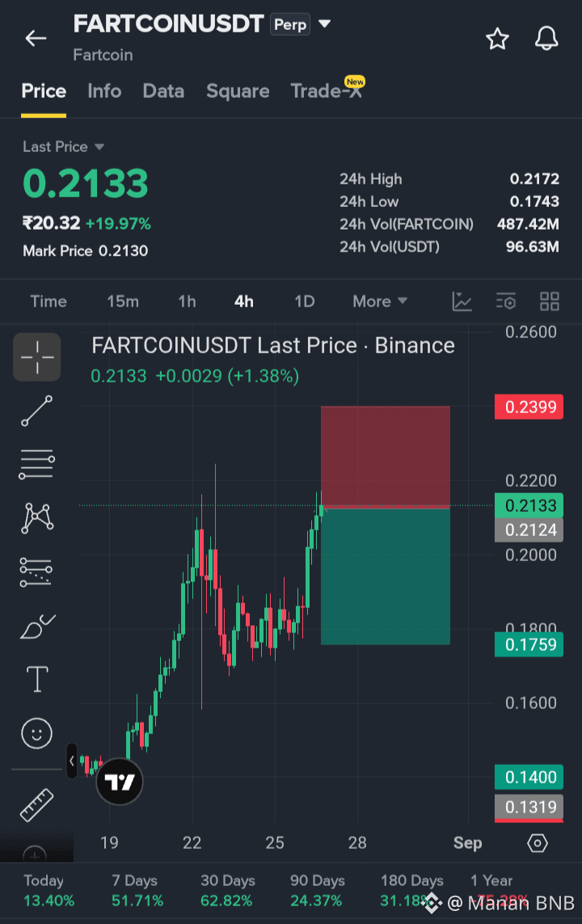This screenshot has width=582, height=924.
Task: Click the 0.1319 gray price label
Action: [529, 807]
